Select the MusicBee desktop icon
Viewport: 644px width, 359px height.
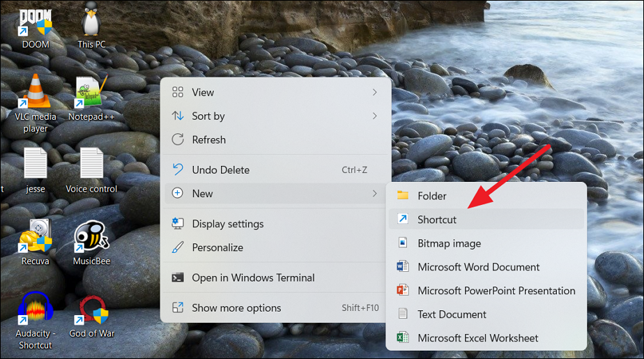(91, 238)
